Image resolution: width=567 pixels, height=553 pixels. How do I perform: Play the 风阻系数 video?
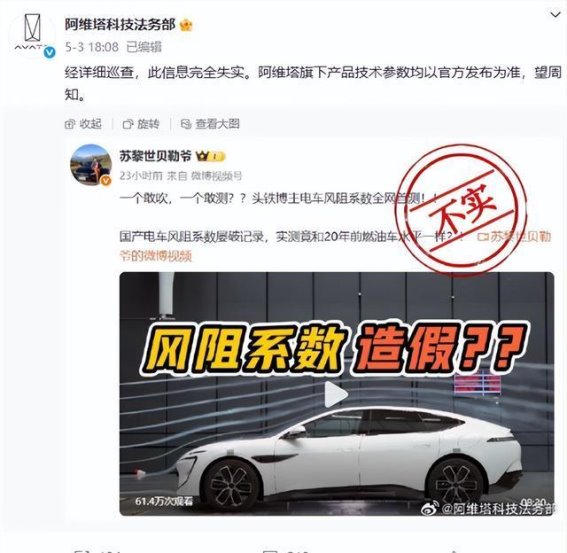[336, 394]
